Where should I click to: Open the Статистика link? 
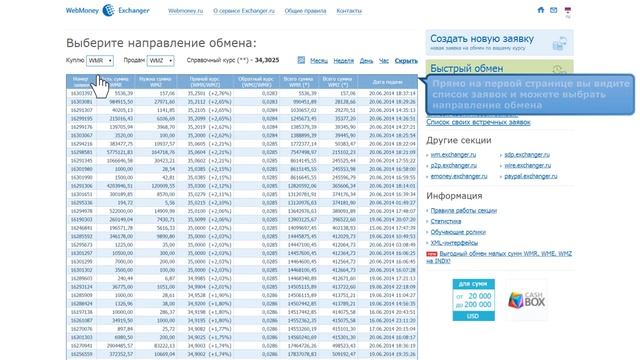[446, 221]
